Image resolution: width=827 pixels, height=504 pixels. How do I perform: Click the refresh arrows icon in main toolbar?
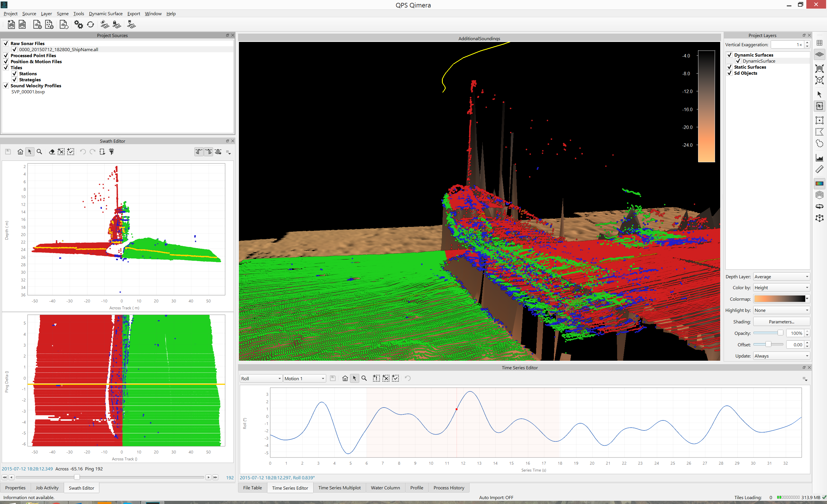click(x=91, y=24)
